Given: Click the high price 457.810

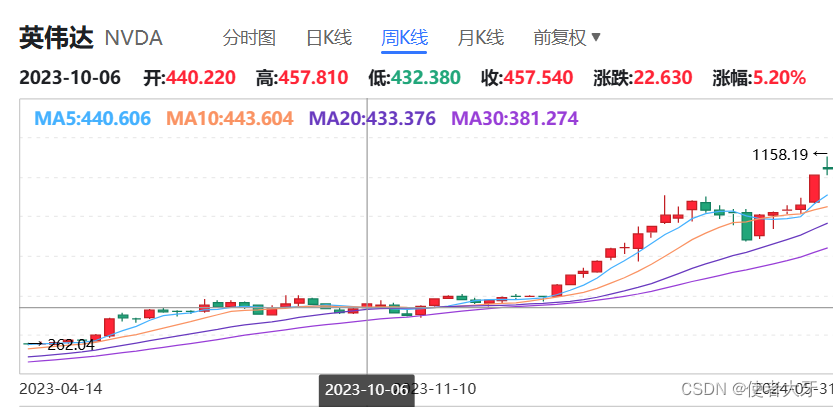Looking at the screenshot, I should click(313, 78).
